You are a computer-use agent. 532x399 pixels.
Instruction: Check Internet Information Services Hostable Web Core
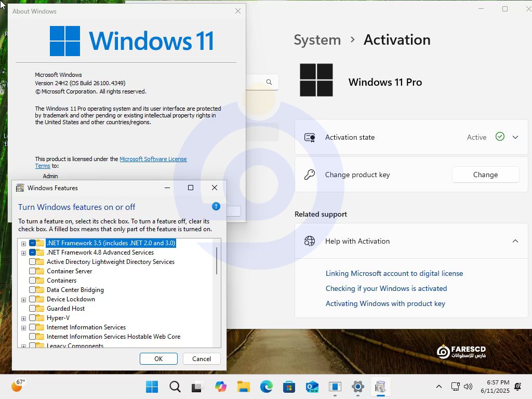tap(32, 336)
